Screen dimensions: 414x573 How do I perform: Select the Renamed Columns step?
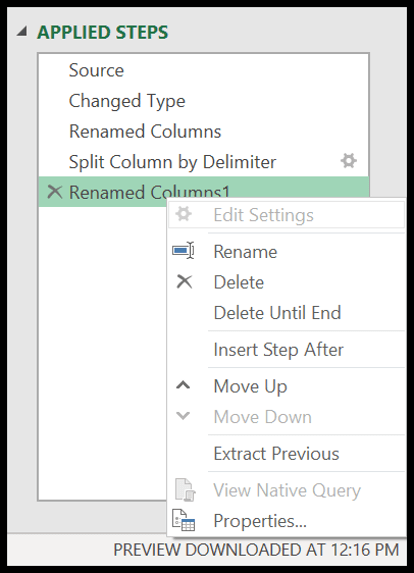[204, 131]
